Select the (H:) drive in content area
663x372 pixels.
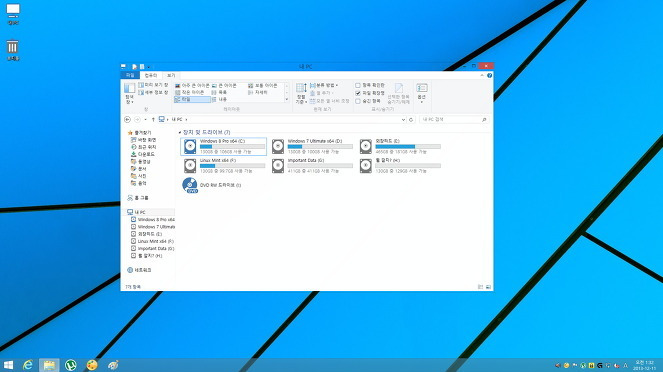(x=400, y=166)
